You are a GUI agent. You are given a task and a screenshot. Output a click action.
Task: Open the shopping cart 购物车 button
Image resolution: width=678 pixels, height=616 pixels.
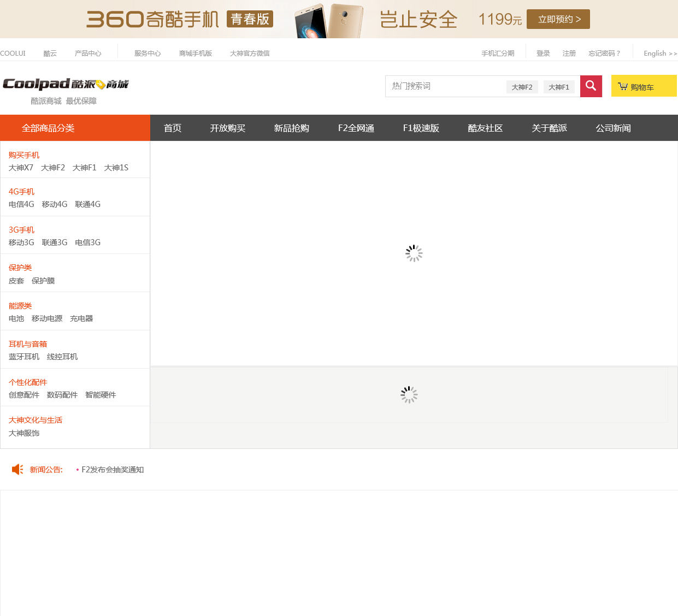click(x=644, y=86)
